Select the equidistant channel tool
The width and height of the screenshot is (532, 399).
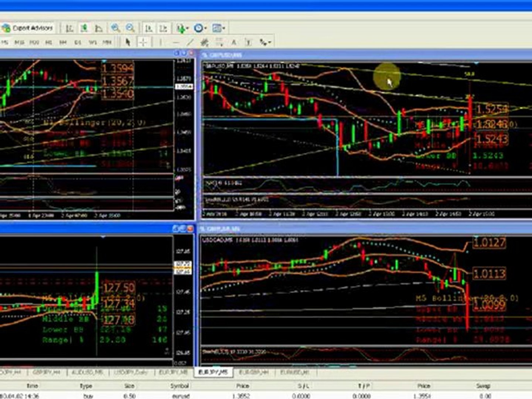pyautogui.click(x=205, y=42)
